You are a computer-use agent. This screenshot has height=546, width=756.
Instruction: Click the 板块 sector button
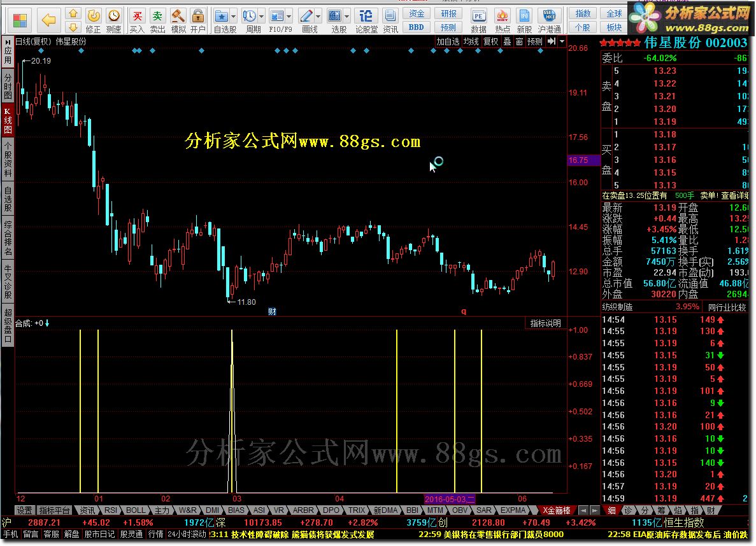pos(614,27)
